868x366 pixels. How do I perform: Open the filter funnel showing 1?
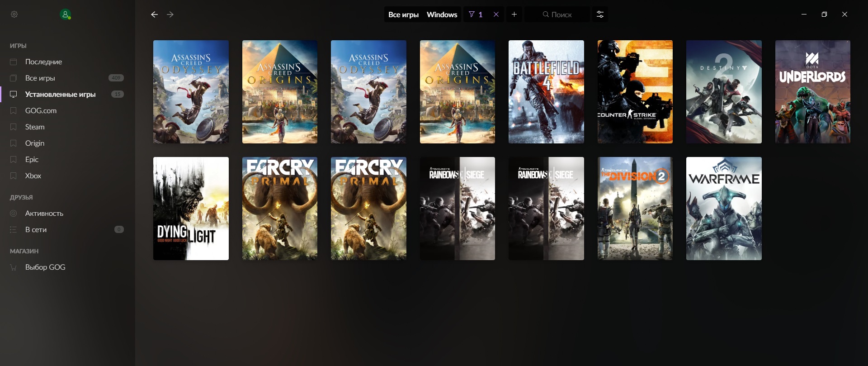coord(476,14)
